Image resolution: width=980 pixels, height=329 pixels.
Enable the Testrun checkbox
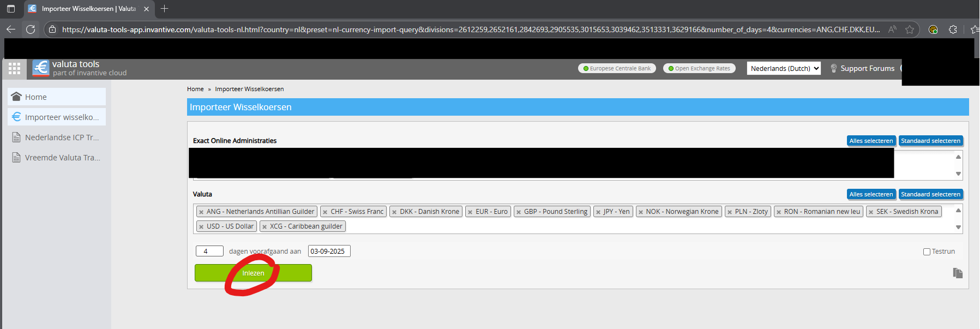tap(927, 252)
